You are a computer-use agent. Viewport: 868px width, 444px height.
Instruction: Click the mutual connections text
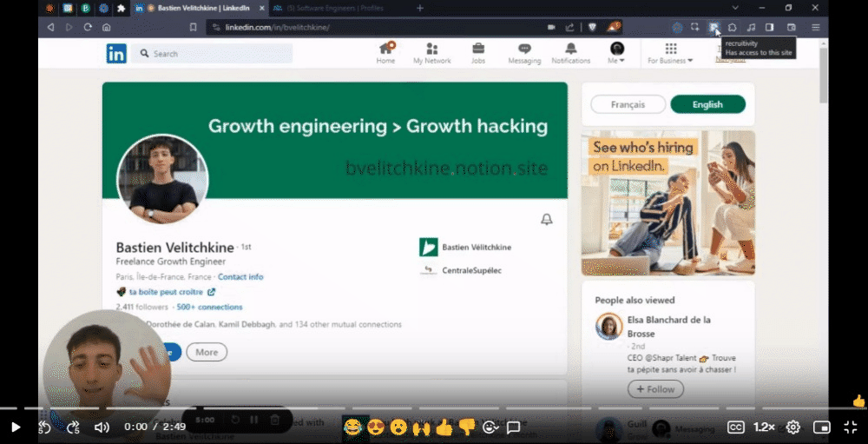pyautogui.click(x=274, y=324)
